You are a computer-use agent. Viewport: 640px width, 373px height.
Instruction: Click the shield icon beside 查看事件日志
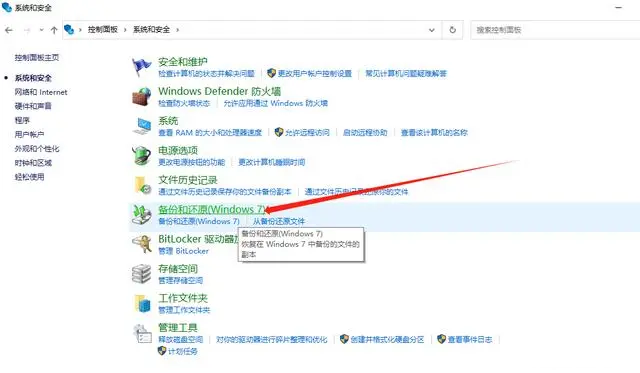(441, 339)
